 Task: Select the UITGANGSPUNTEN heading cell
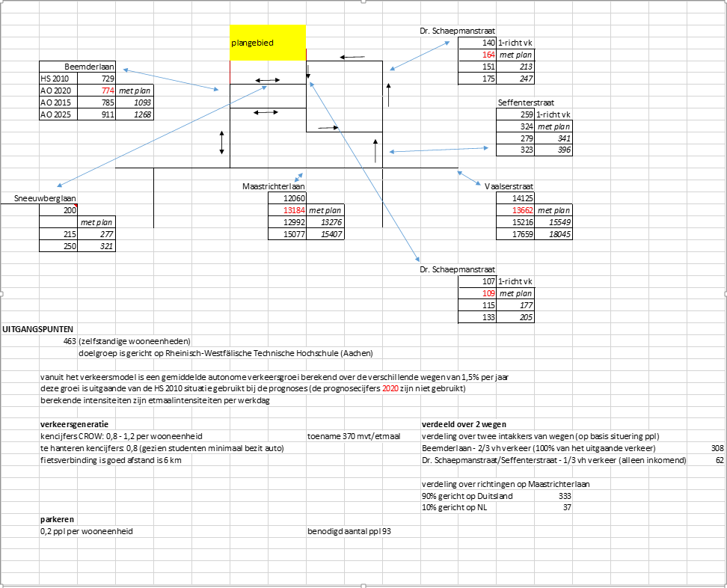[37, 328]
